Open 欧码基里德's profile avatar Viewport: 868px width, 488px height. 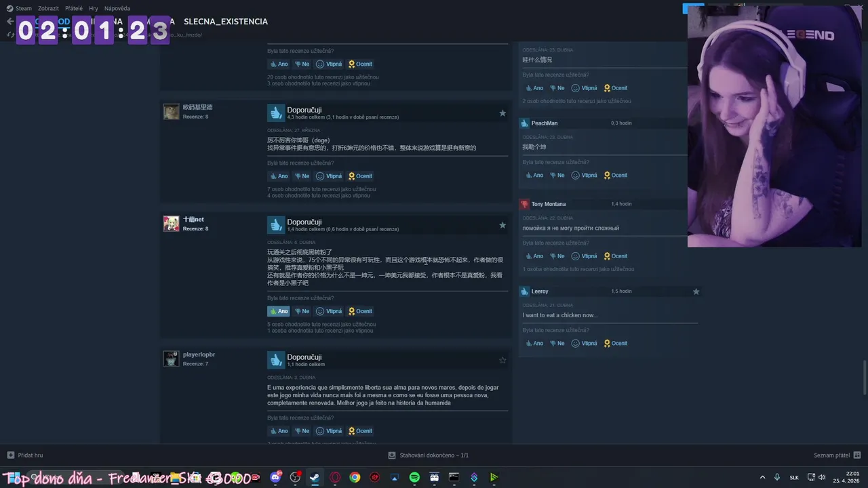[x=171, y=112]
